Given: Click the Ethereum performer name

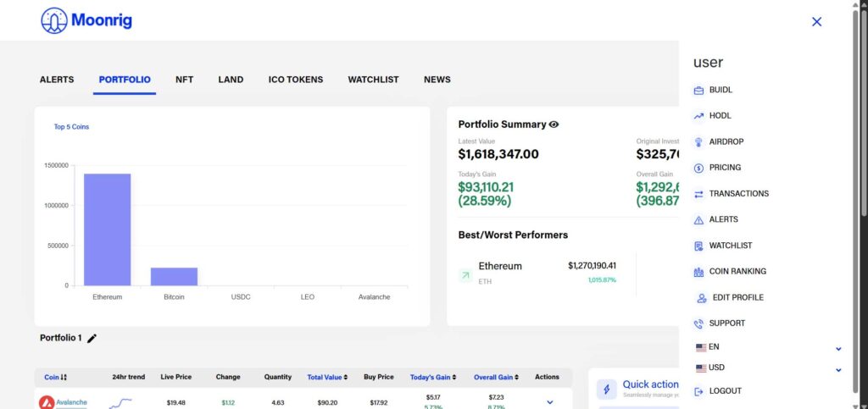Looking at the screenshot, I should pos(500,266).
